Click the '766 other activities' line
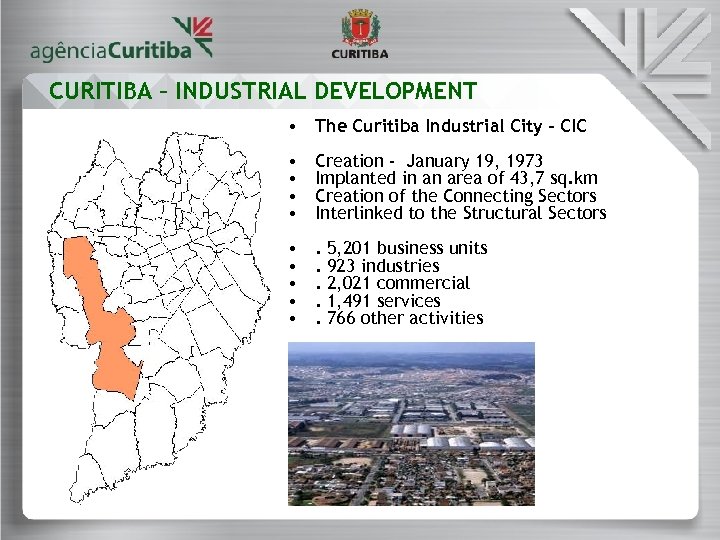 (x=399, y=318)
